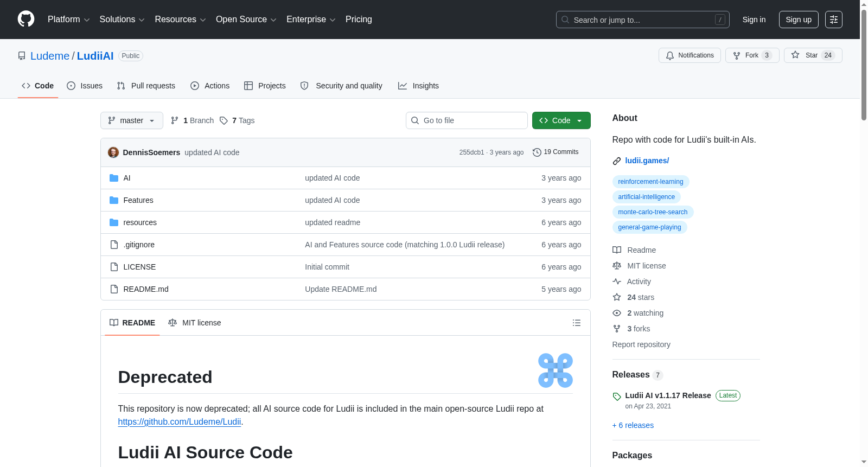
Task: Open the ludii.games website link
Action: 647,161
